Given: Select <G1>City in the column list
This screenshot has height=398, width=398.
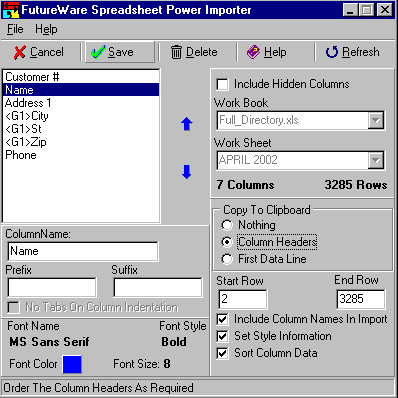Looking at the screenshot, I should click(81, 116).
